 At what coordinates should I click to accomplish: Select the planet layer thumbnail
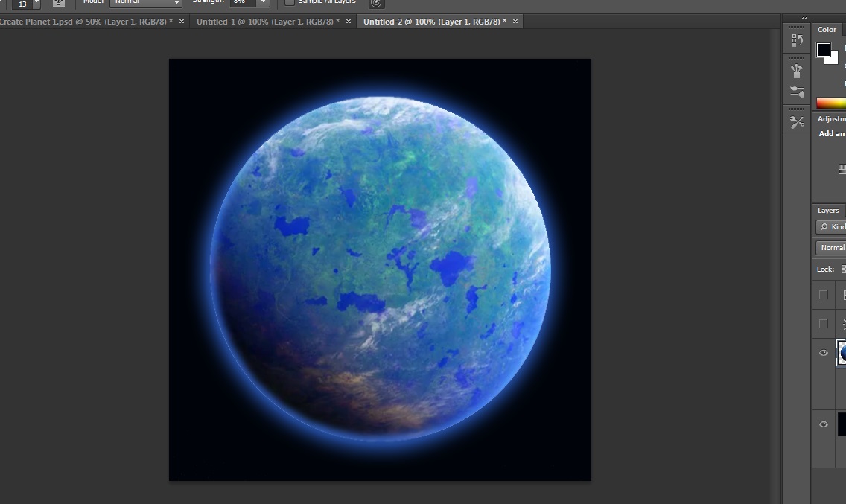(842, 353)
